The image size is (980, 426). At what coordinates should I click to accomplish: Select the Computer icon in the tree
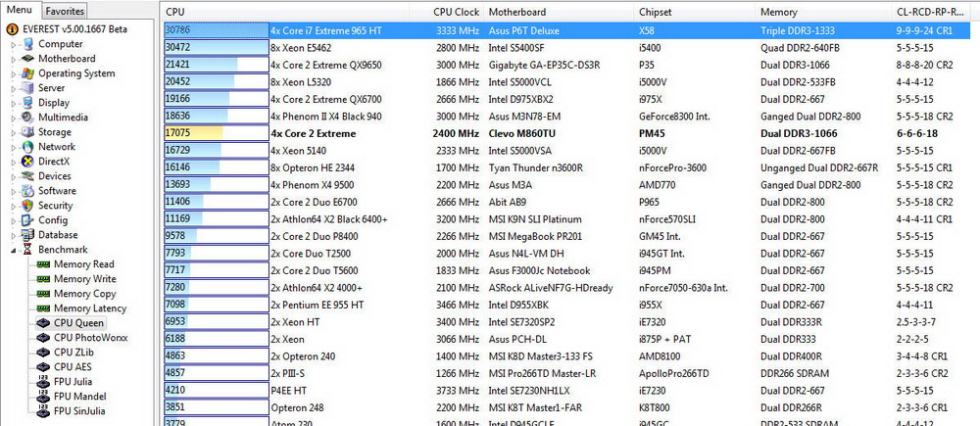(27, 44)
